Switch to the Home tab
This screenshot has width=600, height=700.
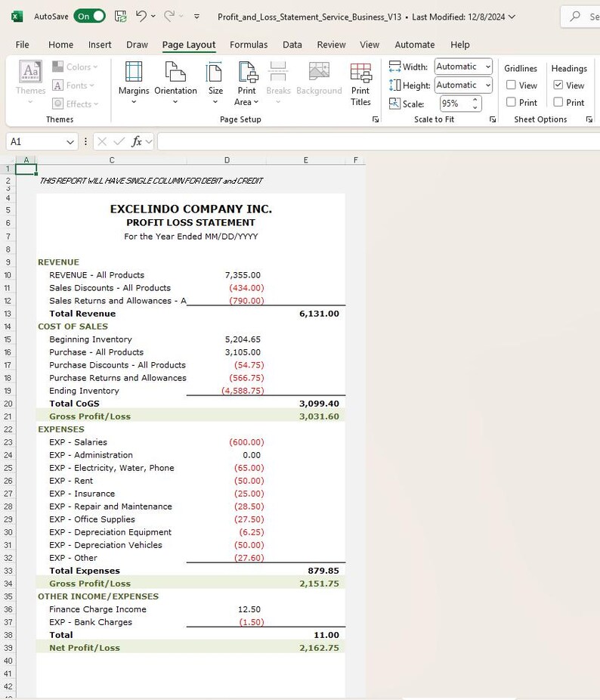tap(60, 45)
